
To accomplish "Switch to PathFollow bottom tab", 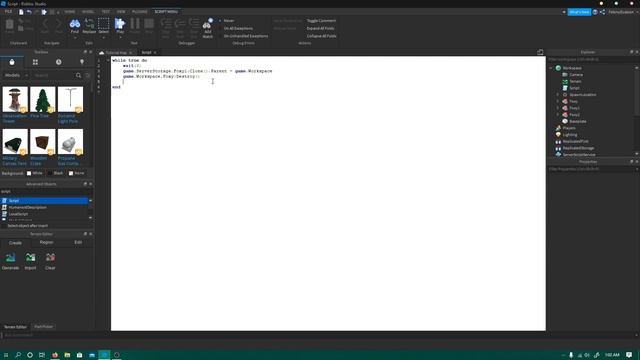I will point(44,327).
